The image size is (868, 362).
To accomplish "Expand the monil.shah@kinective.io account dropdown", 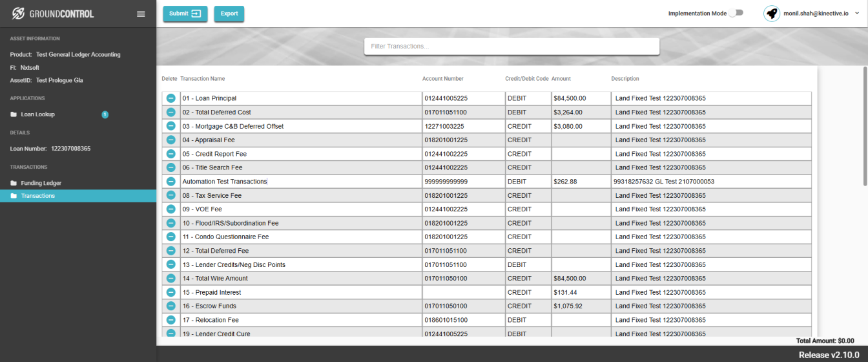I will 857,13.
